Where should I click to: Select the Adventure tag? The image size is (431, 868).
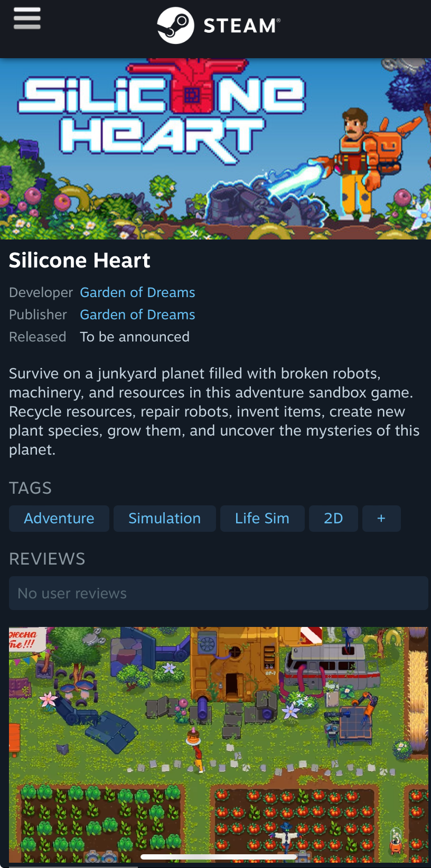coord(59,519)
